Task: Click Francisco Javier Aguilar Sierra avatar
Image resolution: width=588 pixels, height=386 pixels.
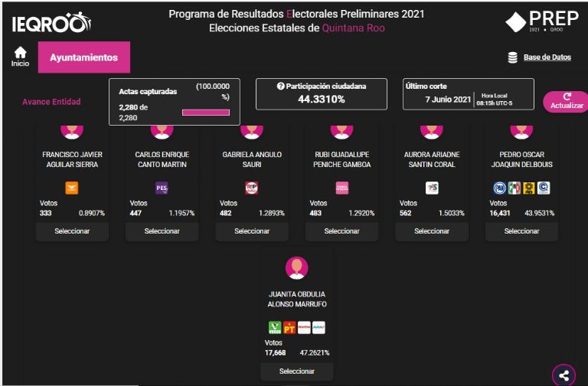Action: pyautogui.click(x=72, y=132)
